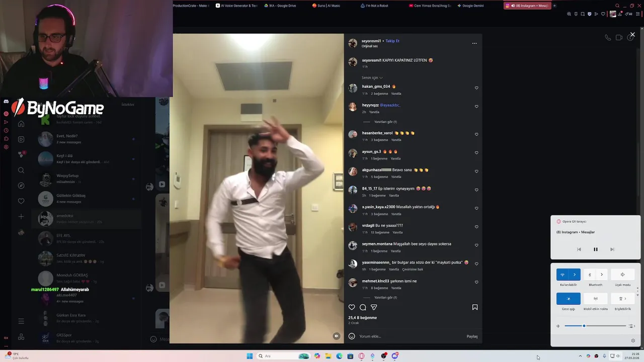
Task: Save the post with the bookmark icon
Action: (475, 307)
